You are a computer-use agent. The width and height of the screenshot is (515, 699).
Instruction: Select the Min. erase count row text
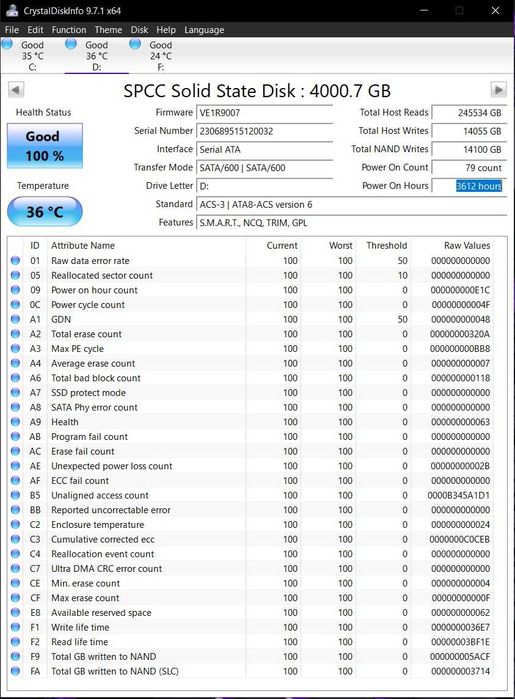pos(86,583)
